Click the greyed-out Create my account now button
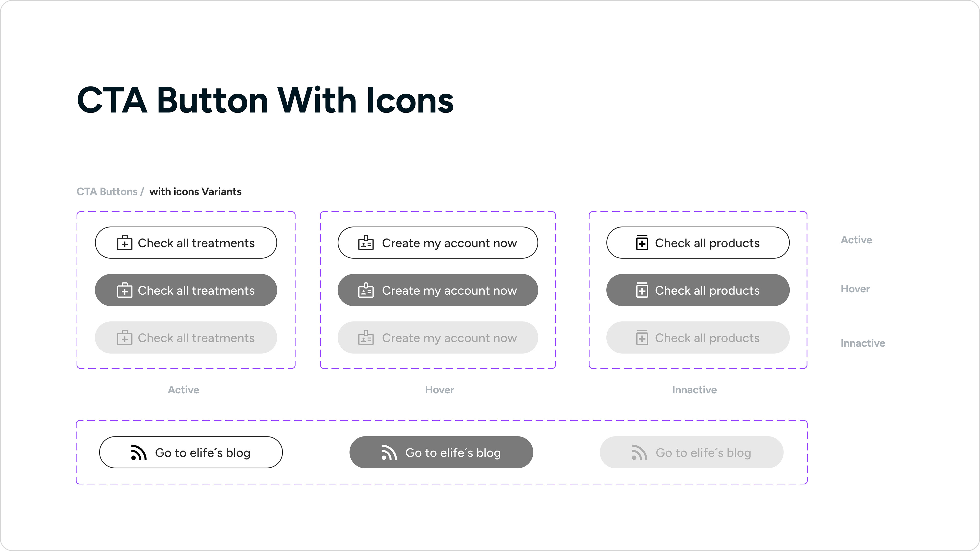The height and width of the screenshot is (551, 980). [x=437, y=338]
